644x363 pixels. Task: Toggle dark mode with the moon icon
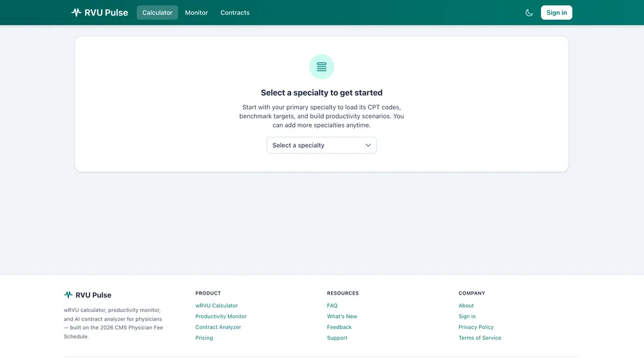[529, 13]
